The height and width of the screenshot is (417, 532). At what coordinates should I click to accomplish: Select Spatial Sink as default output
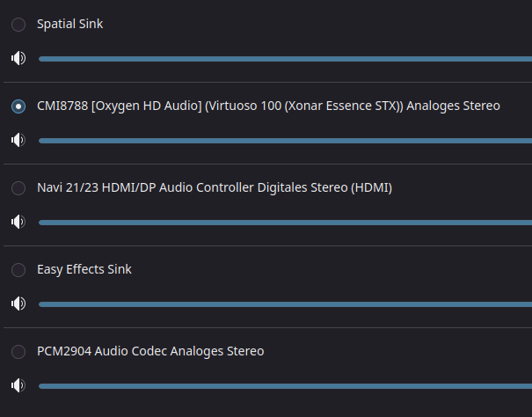pyautogui.click(x=18, y=25)
